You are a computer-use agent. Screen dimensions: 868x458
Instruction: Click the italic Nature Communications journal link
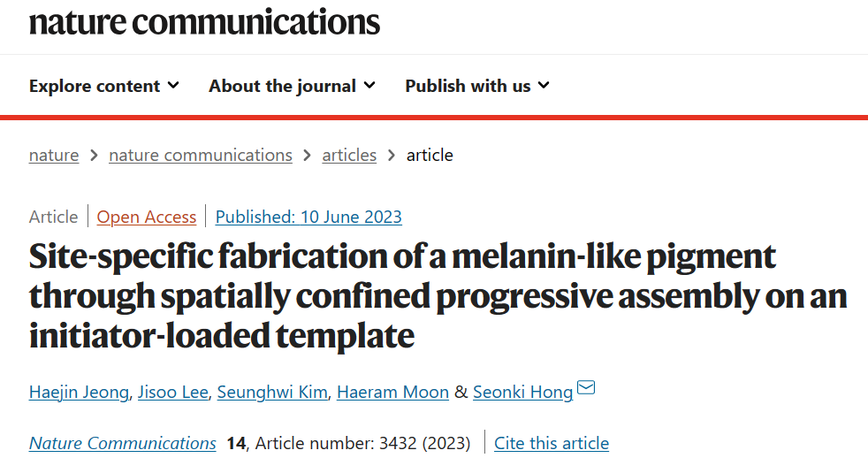pyautogui.click(x=122, y=443)
